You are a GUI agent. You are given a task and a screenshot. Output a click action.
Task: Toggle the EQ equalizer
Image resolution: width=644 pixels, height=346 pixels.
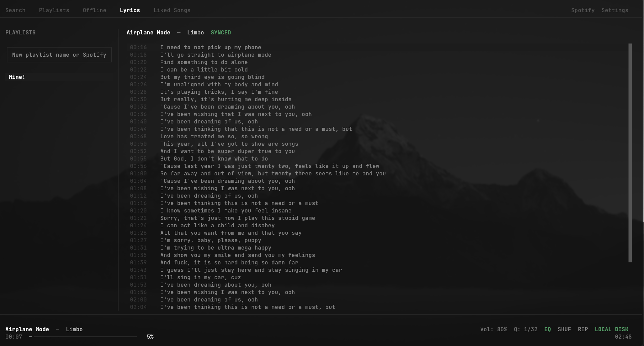548,329
